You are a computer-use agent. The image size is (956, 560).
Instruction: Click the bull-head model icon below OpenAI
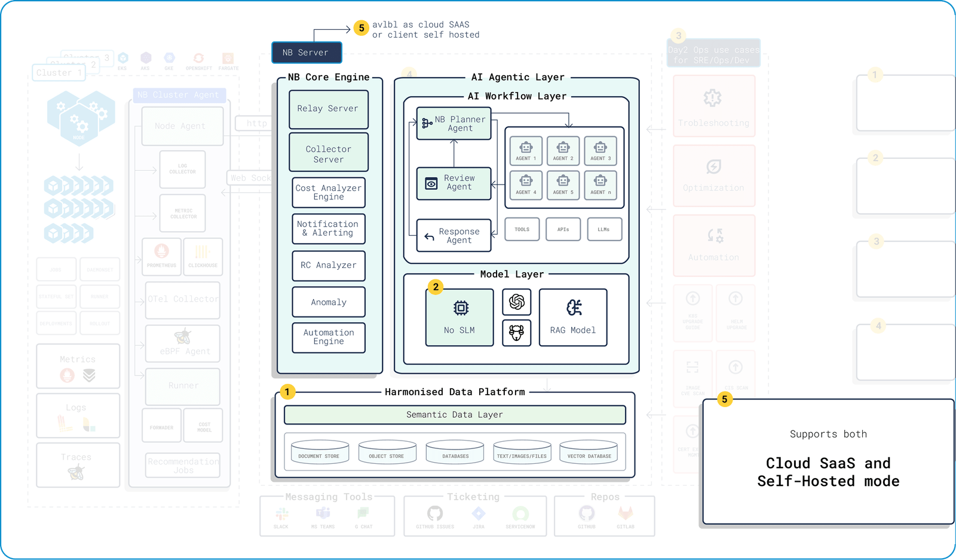tap(517, 333)
